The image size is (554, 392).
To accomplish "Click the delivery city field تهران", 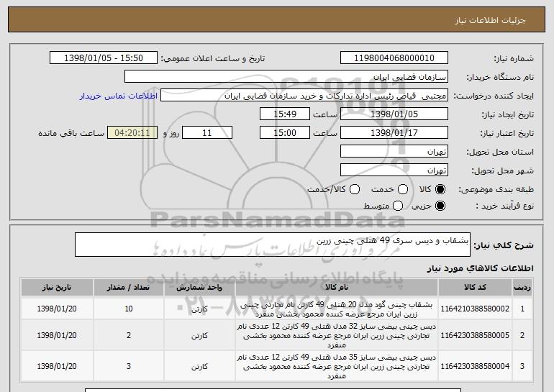I will click(394, 170).
